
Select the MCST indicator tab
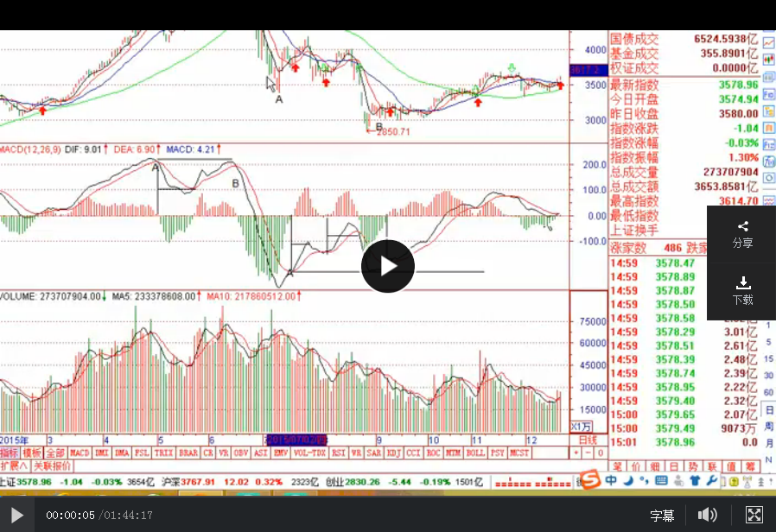[x=519, y=453]
